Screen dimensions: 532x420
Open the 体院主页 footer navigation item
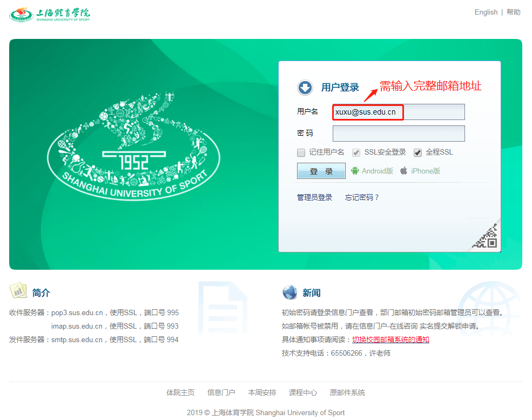click(x=180, y=392)
